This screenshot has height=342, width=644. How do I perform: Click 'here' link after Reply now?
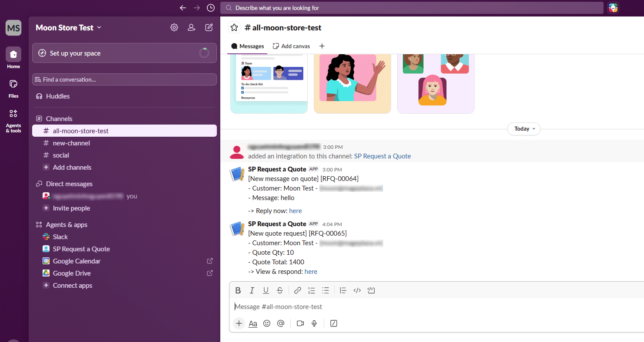point(295,211)
